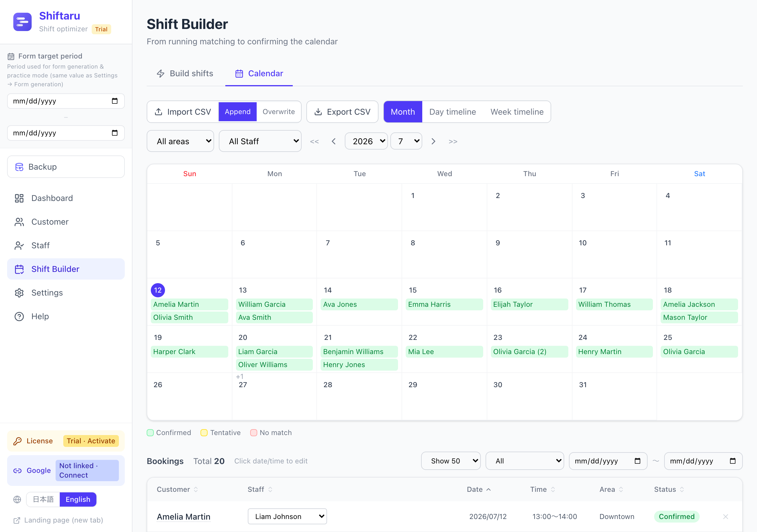The width and height of the screenshot is (757, 532).
Task: Delete Amelia Martin booking with X icon
Action: click(x=725, y=517)
